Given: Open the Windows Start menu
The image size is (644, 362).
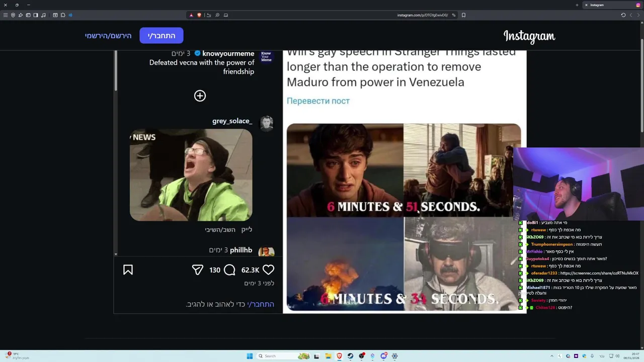Looking at the screenshot, I should click(x=250, y=356).
